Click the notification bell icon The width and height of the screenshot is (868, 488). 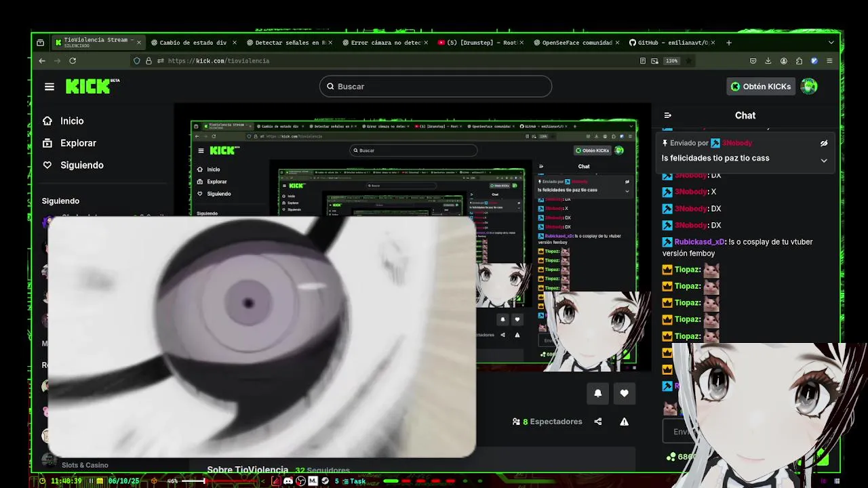597,393
